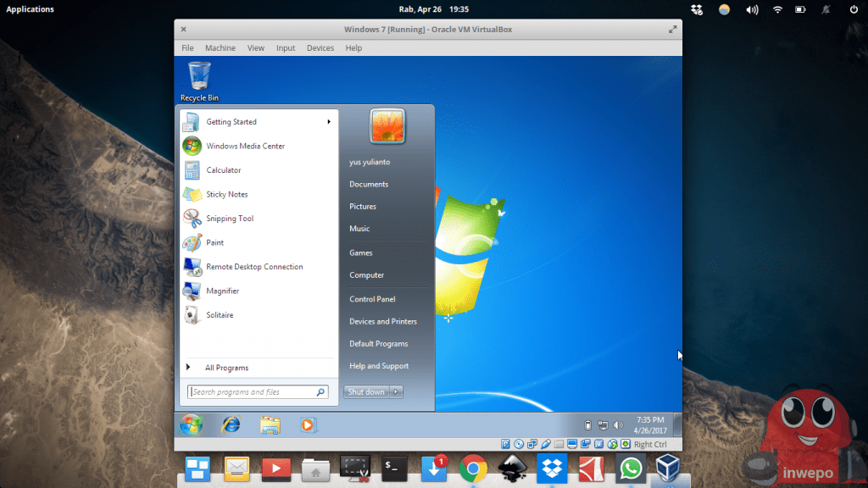This screenshot has height=488, width=868.
Task: Expand the Getting Started submenu arrow
Action: [x=329, y=122]
